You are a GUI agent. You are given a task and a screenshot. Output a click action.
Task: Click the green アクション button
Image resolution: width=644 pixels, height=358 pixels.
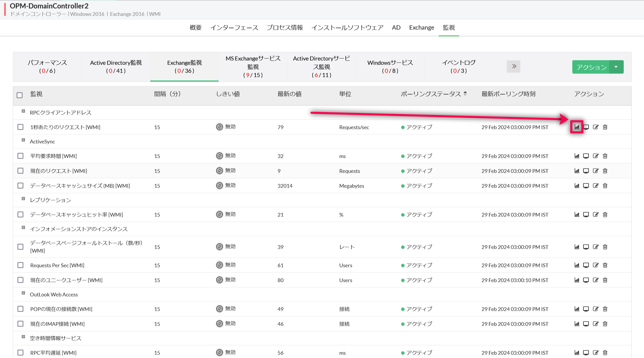(591, 67)
